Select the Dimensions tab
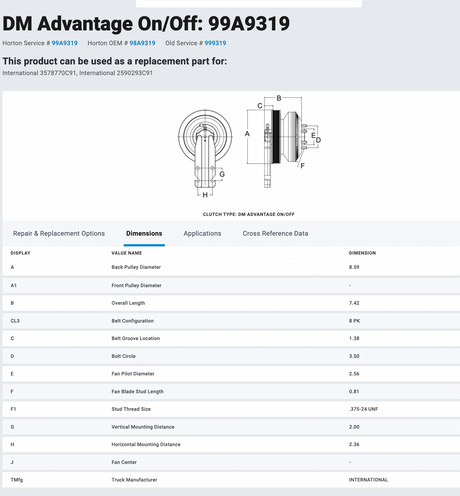 click(144, 233)
